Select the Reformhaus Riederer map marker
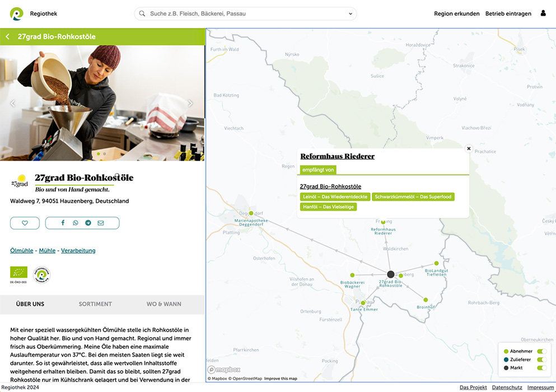This screenshot has height=392, width=556. click(384, 222)
